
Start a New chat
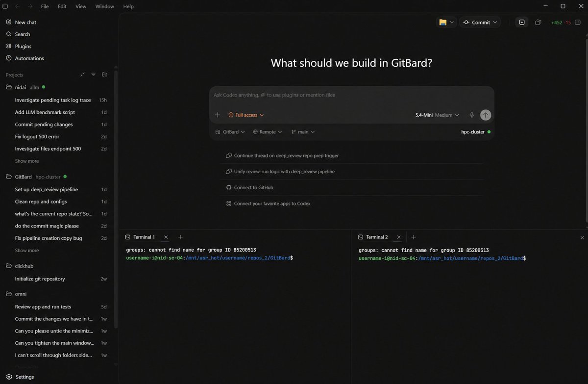pos(25,22)
